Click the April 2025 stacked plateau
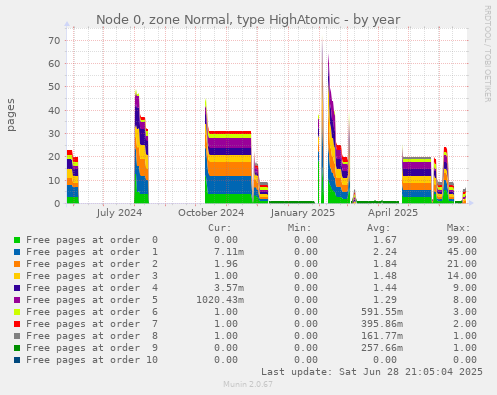 point(417,180)
